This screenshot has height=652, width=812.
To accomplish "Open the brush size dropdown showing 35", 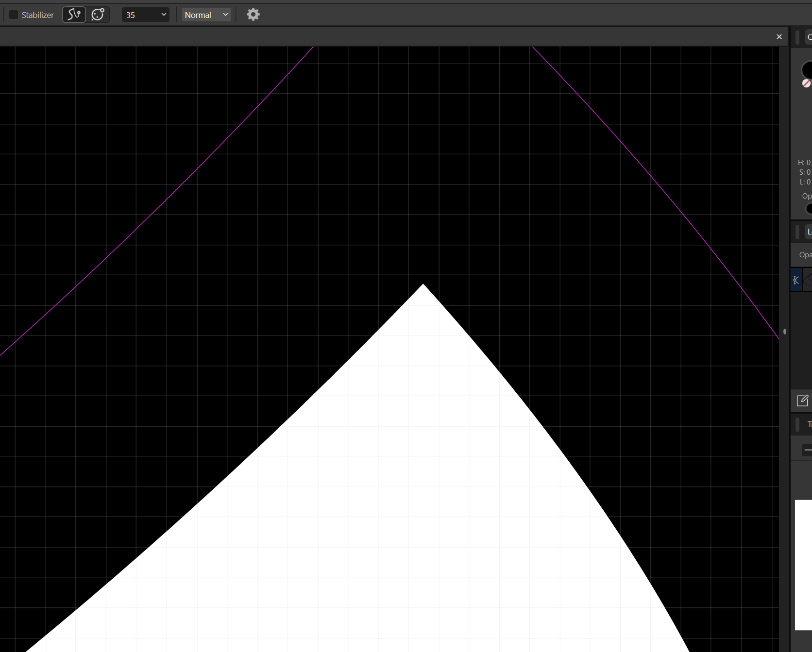I will pos(145,15).
